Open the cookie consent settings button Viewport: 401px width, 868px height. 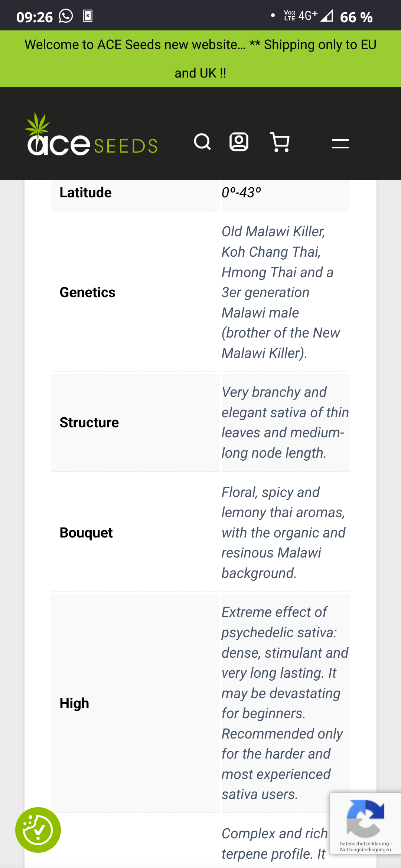click(x=38, y=830)
